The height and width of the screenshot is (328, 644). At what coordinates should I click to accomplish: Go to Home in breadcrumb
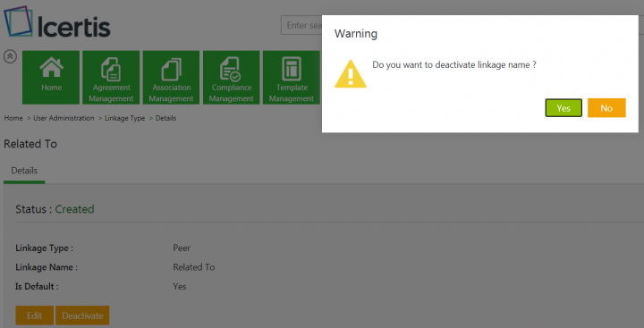pyautogui.click(x=13, y=118)
